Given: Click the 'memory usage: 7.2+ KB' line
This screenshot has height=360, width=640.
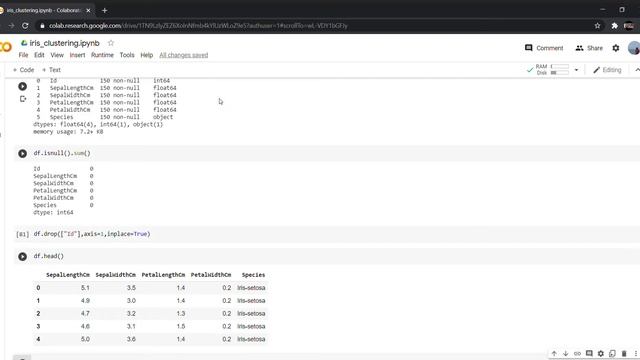Looking at the screenshot, I should click(68, 132).
